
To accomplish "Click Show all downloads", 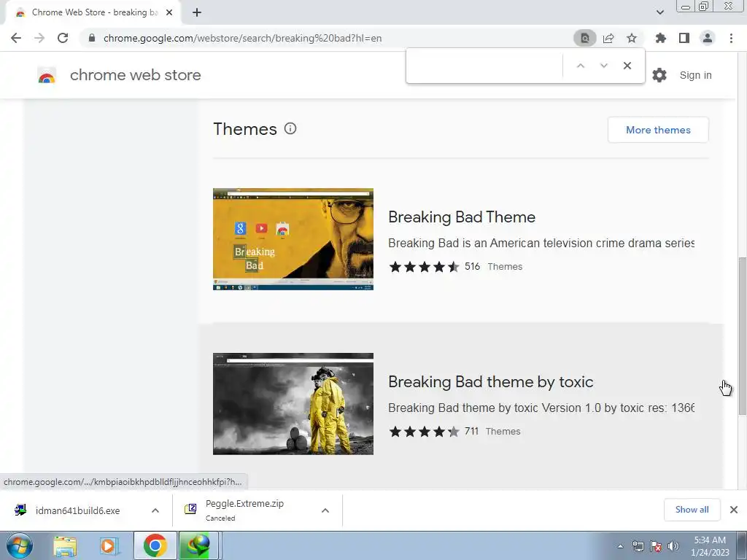I will pyautogui.click(x=692, y=510).
